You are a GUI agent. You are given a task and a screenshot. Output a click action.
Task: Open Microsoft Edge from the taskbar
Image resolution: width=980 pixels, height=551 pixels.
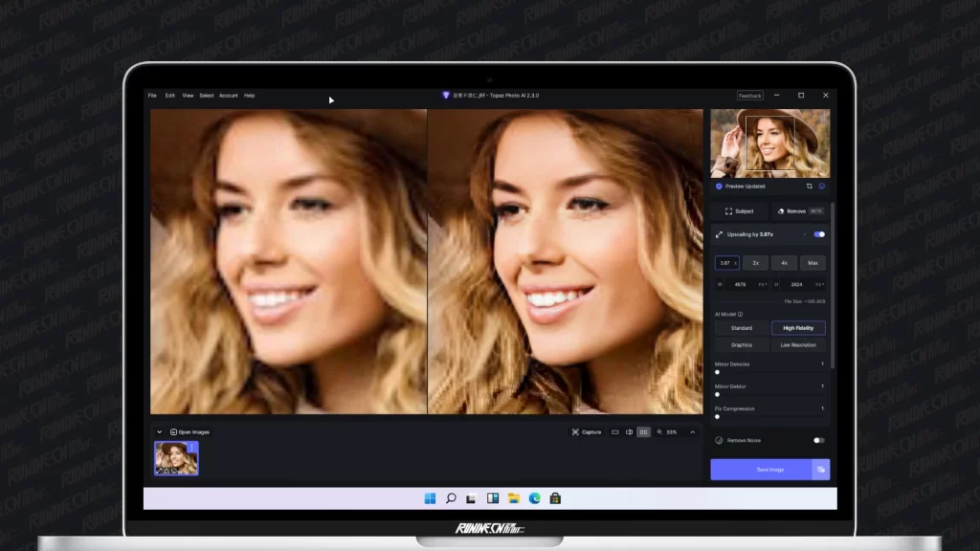(x=534, y=498)
